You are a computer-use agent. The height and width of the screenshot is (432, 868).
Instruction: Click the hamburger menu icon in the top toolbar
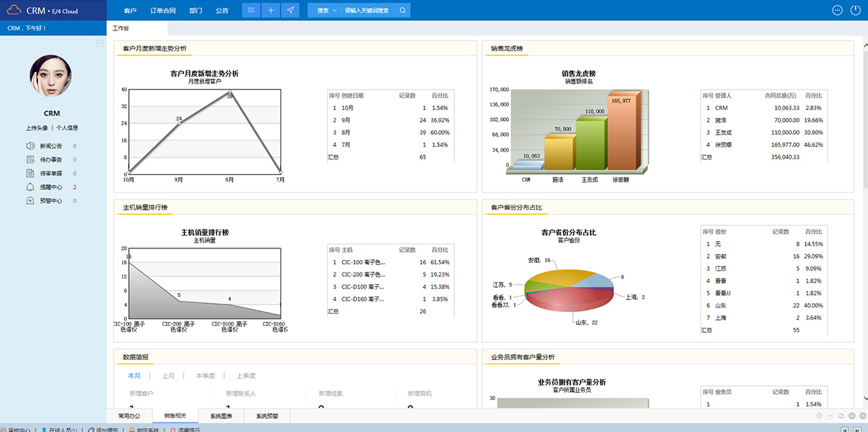point(250,10)
